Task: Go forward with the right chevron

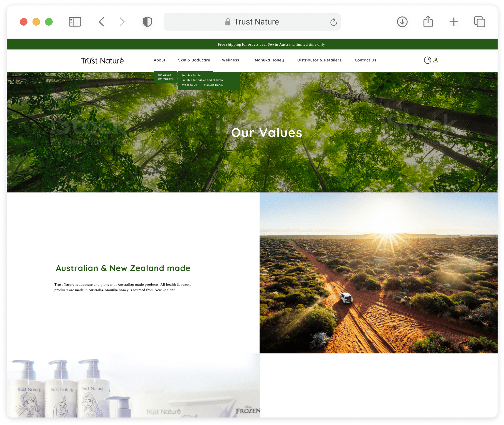Action: [x=122, y=22]
